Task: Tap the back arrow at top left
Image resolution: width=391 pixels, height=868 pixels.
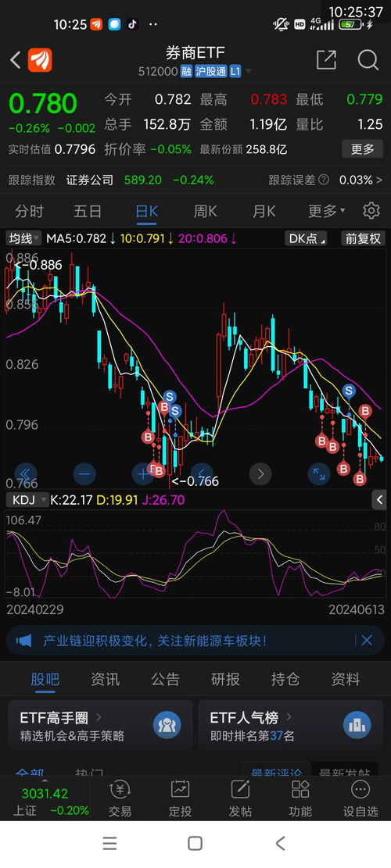Action: click(x=16, y=60)
